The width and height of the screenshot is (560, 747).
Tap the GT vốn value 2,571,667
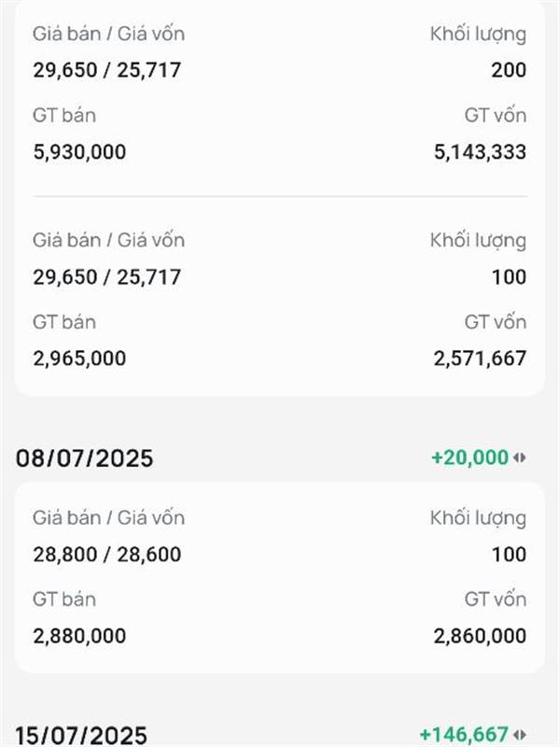pos(480,359)
